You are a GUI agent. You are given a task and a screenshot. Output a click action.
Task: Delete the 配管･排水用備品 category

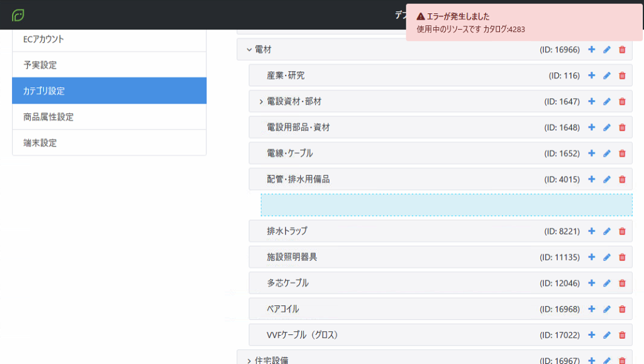pos(622,179)
